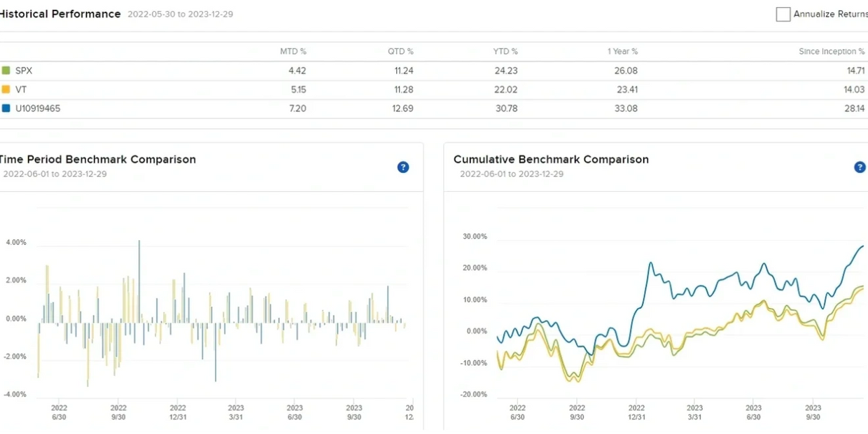Screen dimensions: 868x434
Task: Sort by the QTD % column header
Action: pyautogui.click(x=400, y=52)
